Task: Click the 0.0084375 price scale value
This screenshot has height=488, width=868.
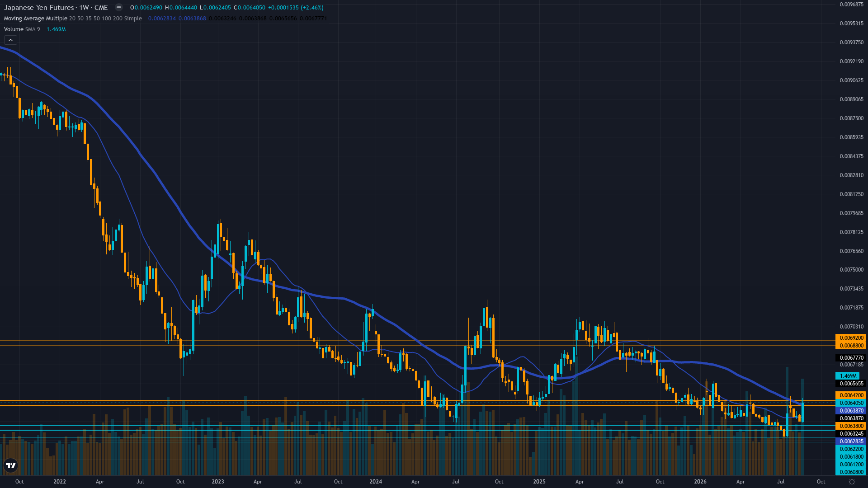Action: click(852, 156)
